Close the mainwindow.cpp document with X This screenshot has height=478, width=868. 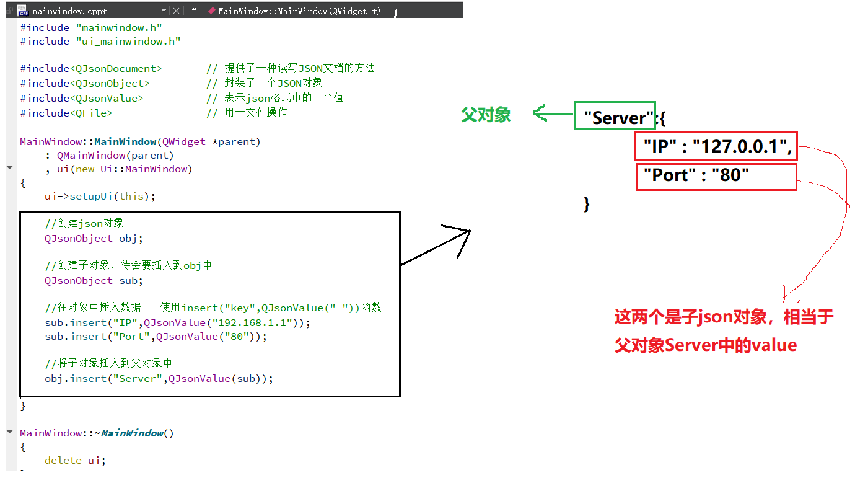coord(177,11)
